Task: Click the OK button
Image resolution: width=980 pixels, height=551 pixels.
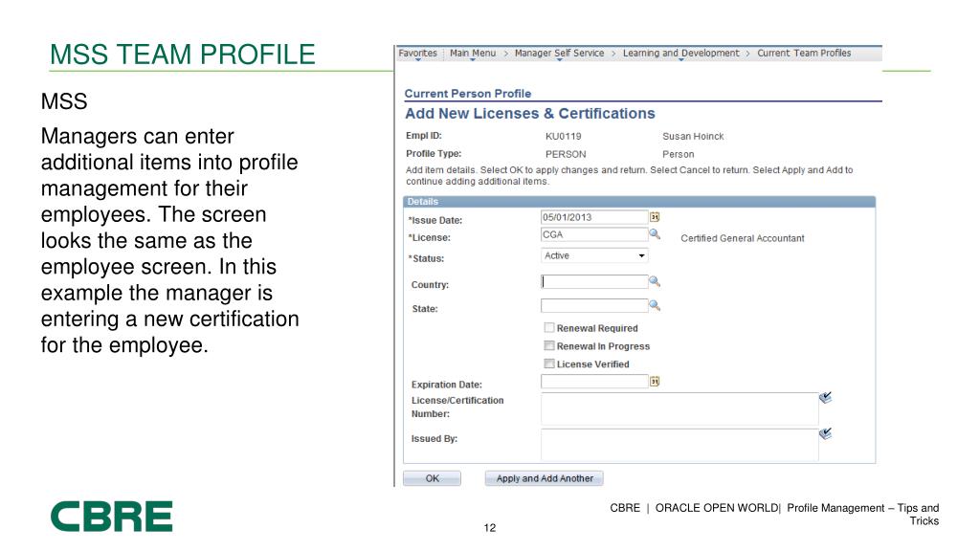Action: click(432, 478)
